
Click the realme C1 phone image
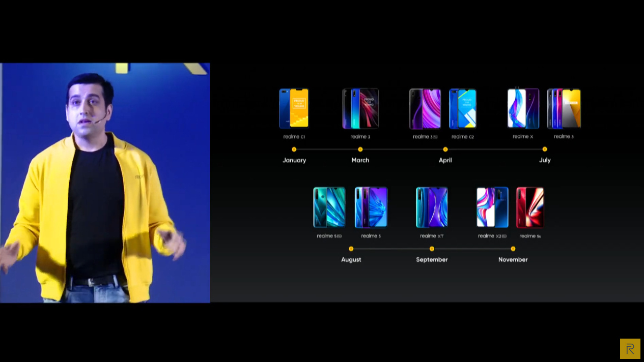coord(294,109)
